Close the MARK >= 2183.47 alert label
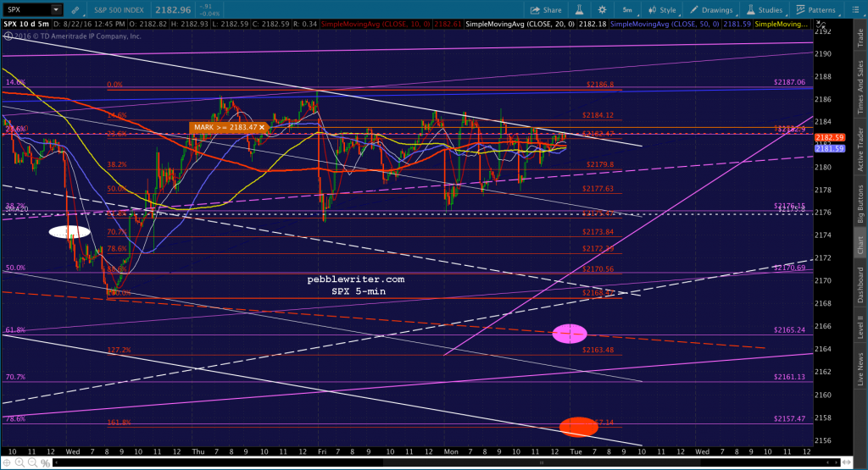 [x=262, y=127]
